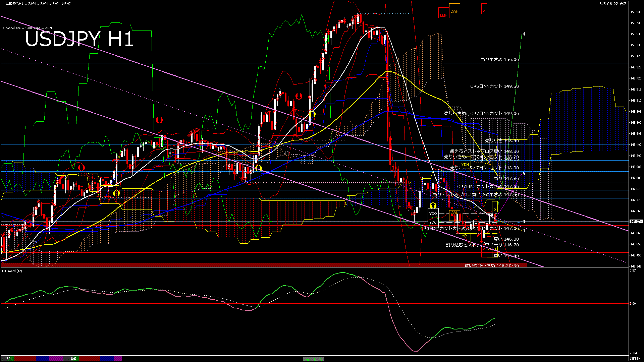Select the 'OP5日NYカット 149.50' label
The image size is (644, 362).
coord(494,86)
